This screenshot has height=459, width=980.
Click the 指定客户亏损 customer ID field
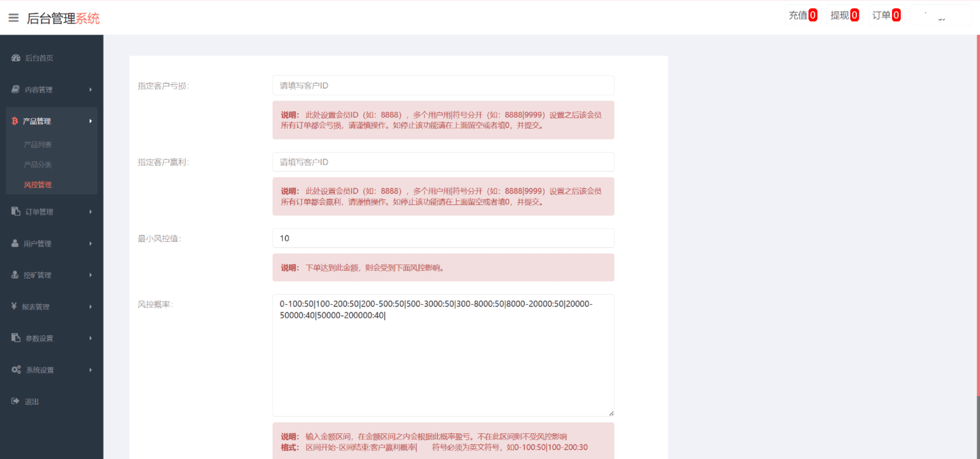(x=443, y=85)
